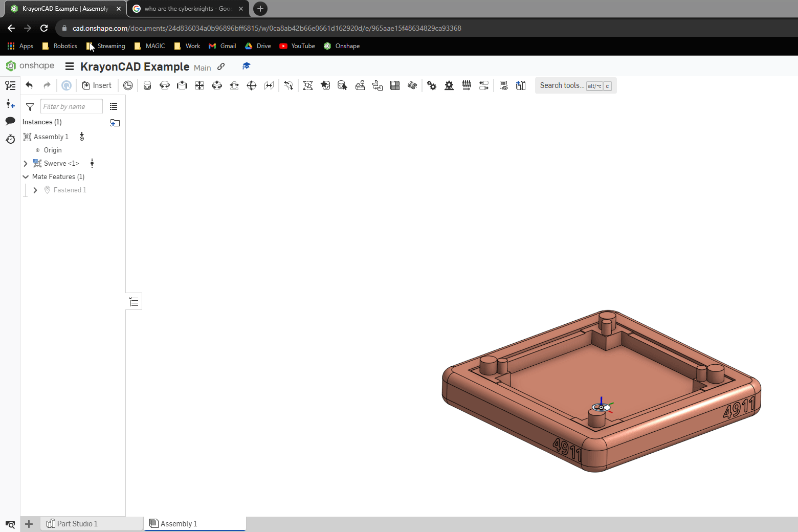Select the Pin slot mate tool
798x532 pixels.
click(234, 85)
